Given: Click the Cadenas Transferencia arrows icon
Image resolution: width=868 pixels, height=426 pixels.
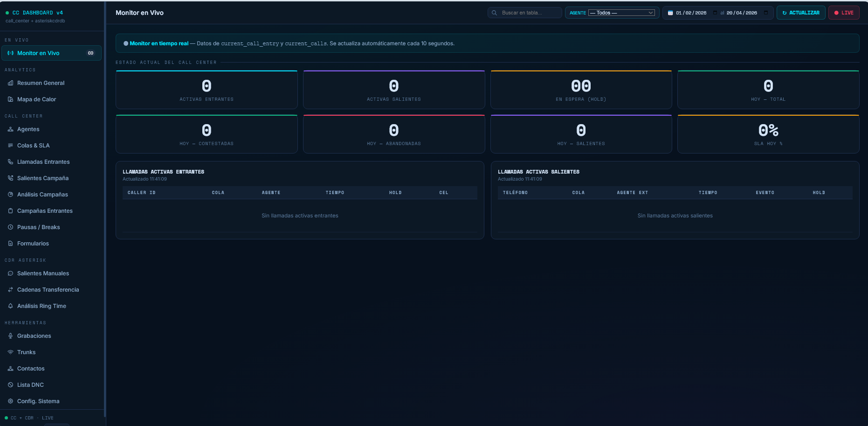Looking at the screenshot, I should tap(10, 290).
